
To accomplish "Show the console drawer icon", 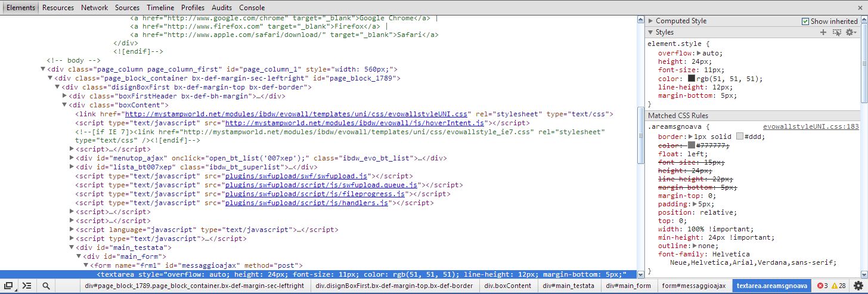I will pyautogui.click(x=27, y=286).
